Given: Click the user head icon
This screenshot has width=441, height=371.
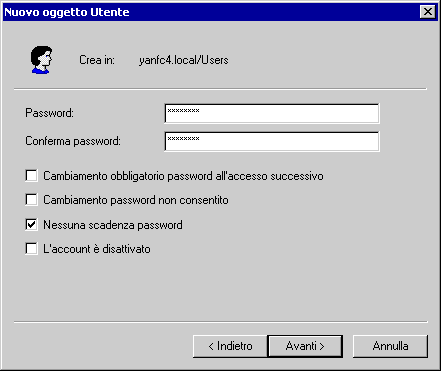Looking at the screenshot, I should tap(41, 60).
